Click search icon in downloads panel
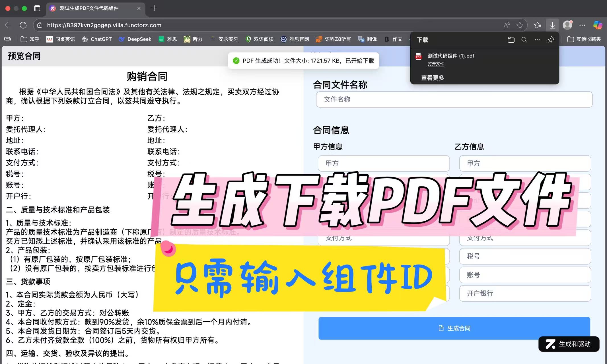 pos(524,40)
